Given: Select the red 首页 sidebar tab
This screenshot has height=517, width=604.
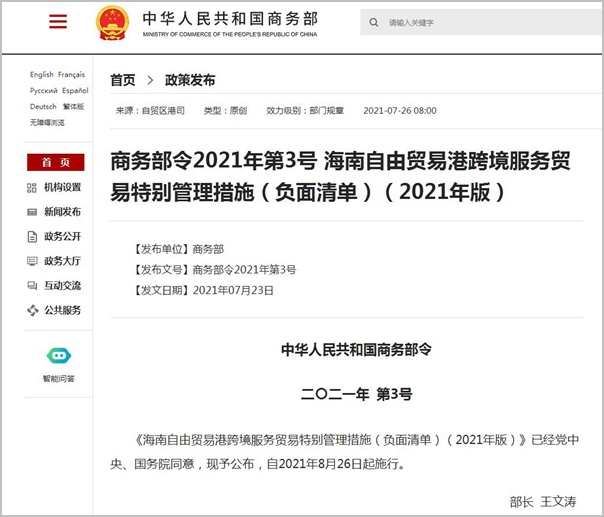Looking at the screenshot, I should tap(56, 162).
